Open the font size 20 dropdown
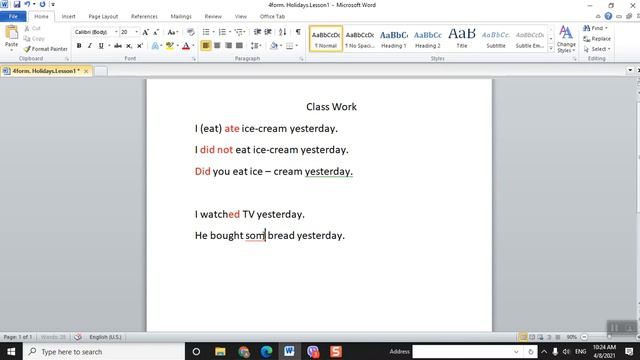 coord(137,32)
